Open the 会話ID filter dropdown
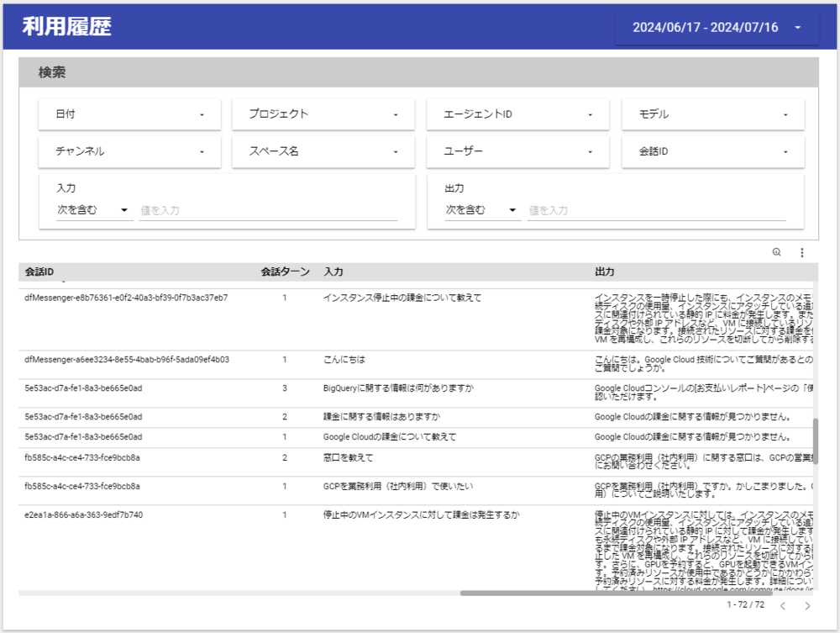 point(713,152)
